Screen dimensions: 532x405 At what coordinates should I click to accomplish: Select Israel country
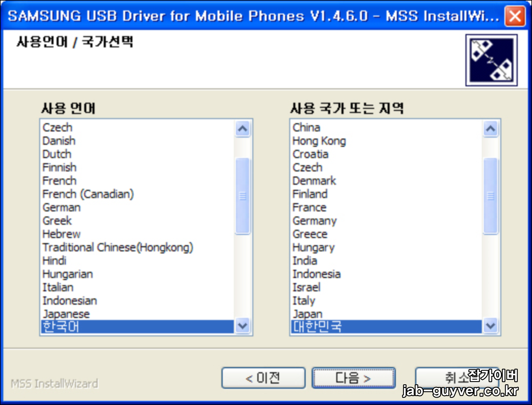pos(387,287)
